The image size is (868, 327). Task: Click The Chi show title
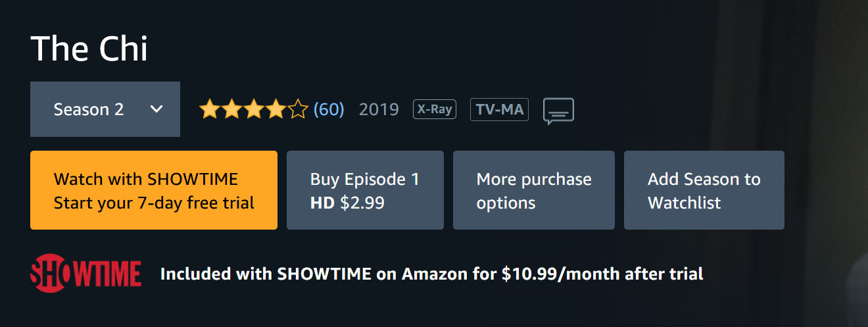click(89, 49)
